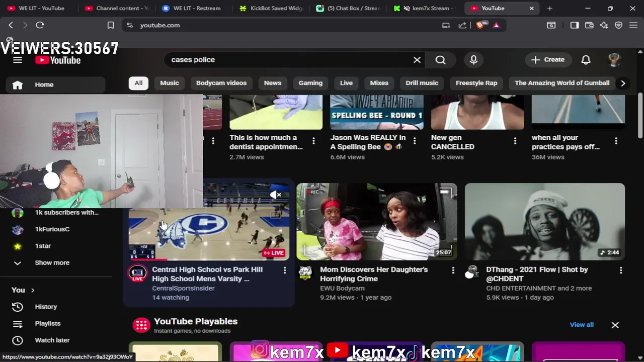
Task: Bookmark this page with the bookmark icon
Action: (110, 25)
